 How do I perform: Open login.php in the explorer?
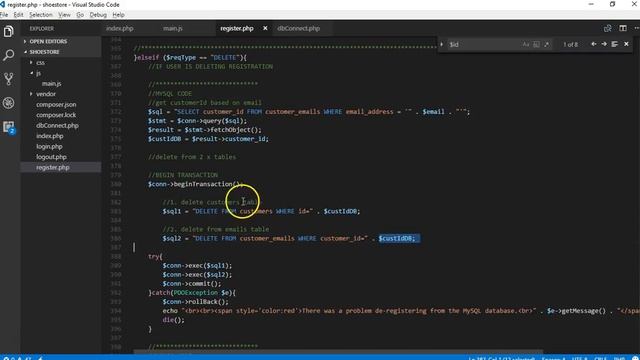click(x=49, y=147)
